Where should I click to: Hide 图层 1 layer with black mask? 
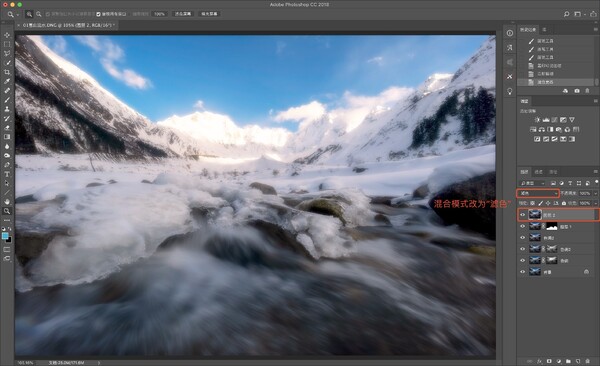click(523, 227)
